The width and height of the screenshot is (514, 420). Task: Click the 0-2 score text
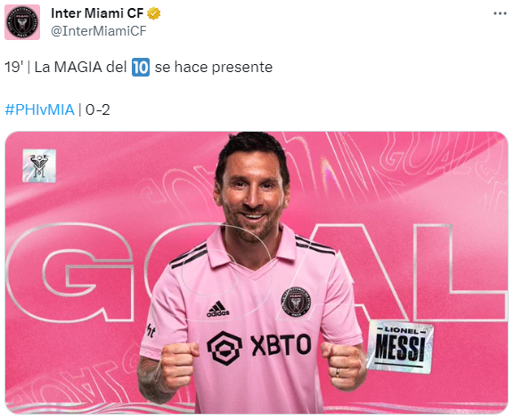point(98,109)
